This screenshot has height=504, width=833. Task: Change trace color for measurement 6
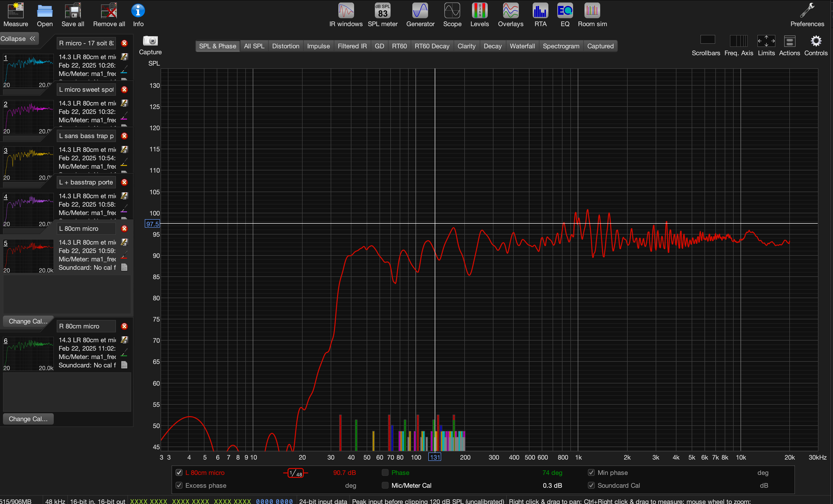click(124, 353)
